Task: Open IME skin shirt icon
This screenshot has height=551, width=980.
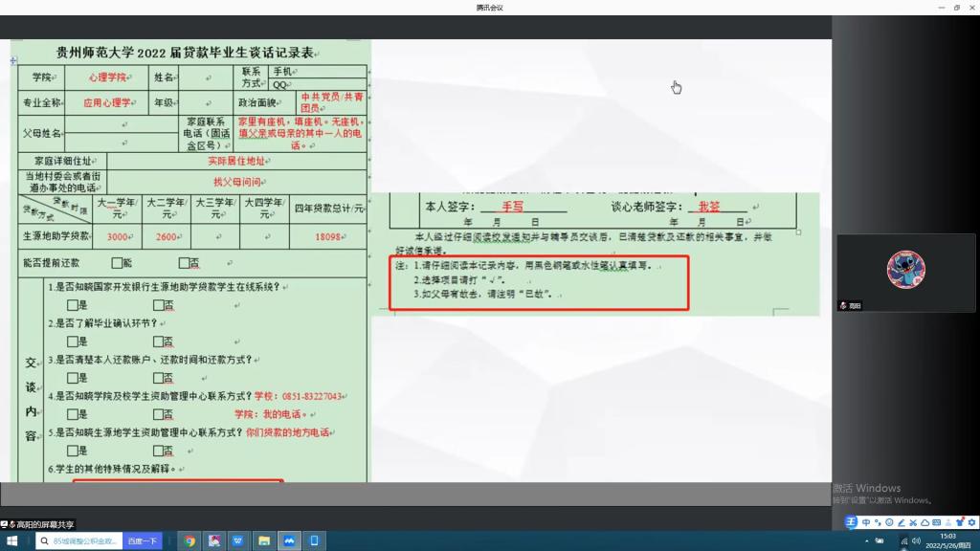Action: coord(960,522)
